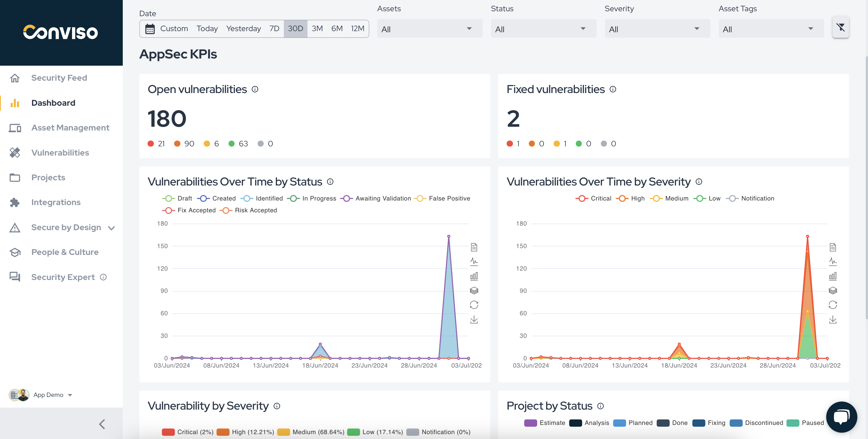This screenshot has height=439, width=868.
Task: Click the Estimate purple swatch
Action: [x=530, y=423]
